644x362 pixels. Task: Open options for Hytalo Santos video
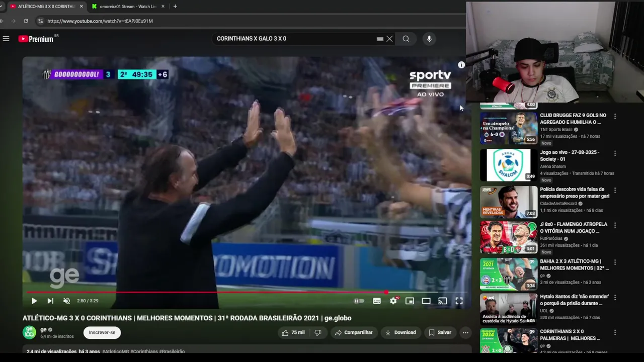click(x=615, y=298)
